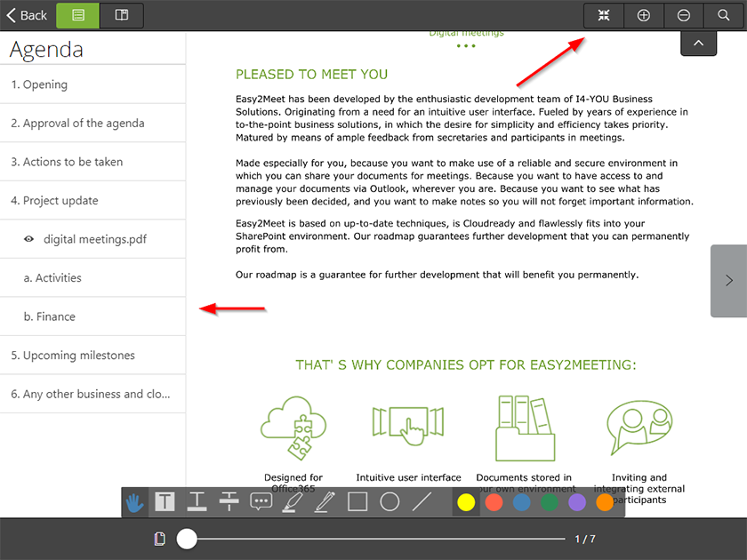Click the books document storage illustration
747x560 pixels.
point(525,428)
